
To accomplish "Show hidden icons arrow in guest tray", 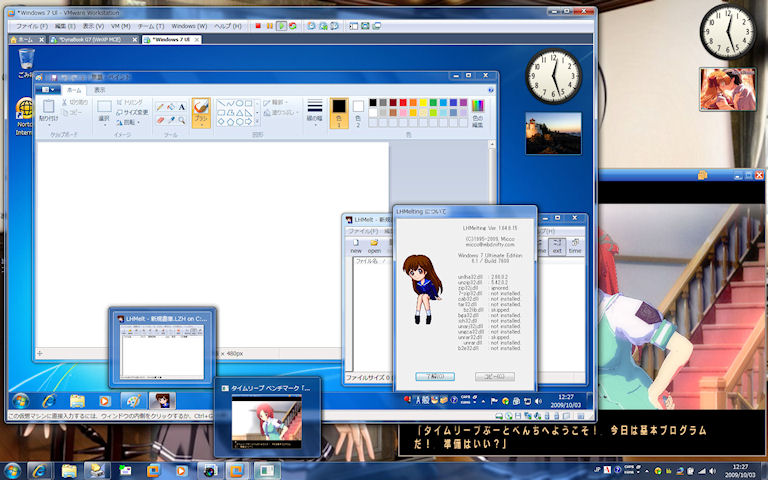I will [x=483, y=401].
